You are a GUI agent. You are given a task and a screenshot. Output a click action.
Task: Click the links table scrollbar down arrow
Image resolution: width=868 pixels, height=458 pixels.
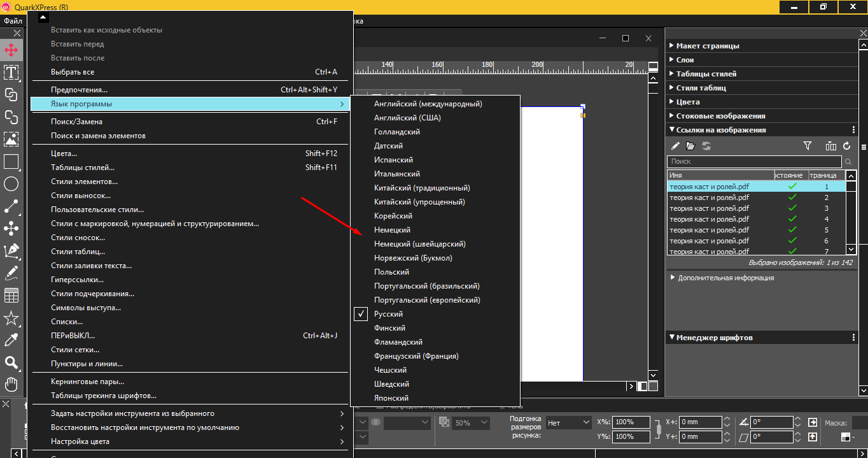(x=851, y=250)
